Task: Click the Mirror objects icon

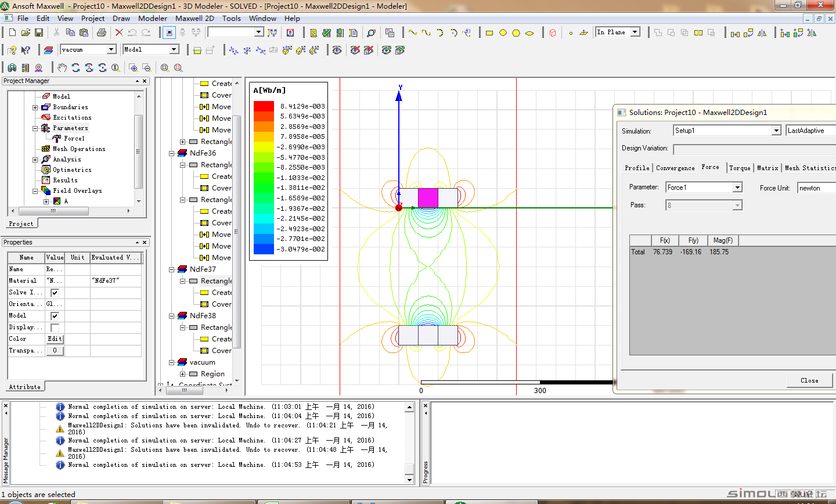Action: point(762,33)
